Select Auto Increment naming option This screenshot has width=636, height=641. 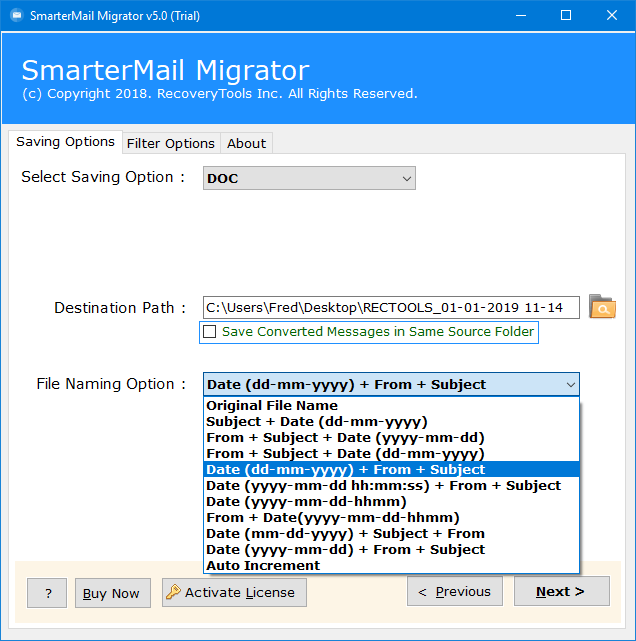(x=391, y=565)
